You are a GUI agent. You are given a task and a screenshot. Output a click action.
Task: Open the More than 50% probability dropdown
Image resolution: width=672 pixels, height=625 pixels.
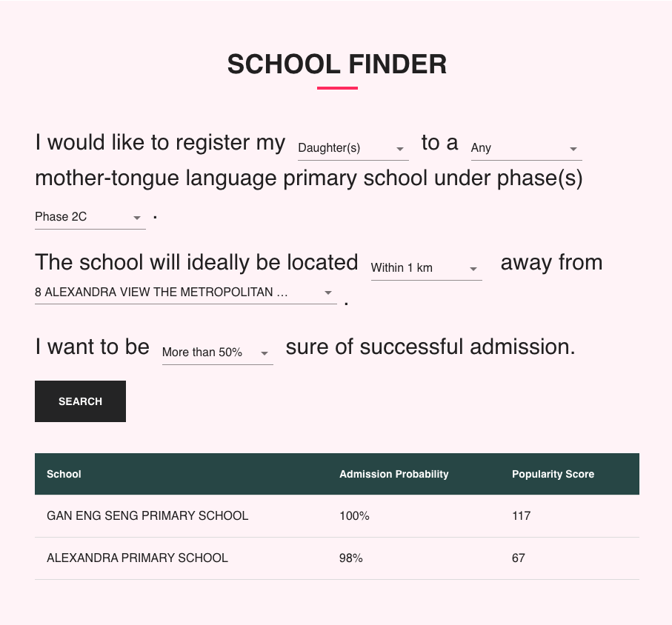(217, 352)
